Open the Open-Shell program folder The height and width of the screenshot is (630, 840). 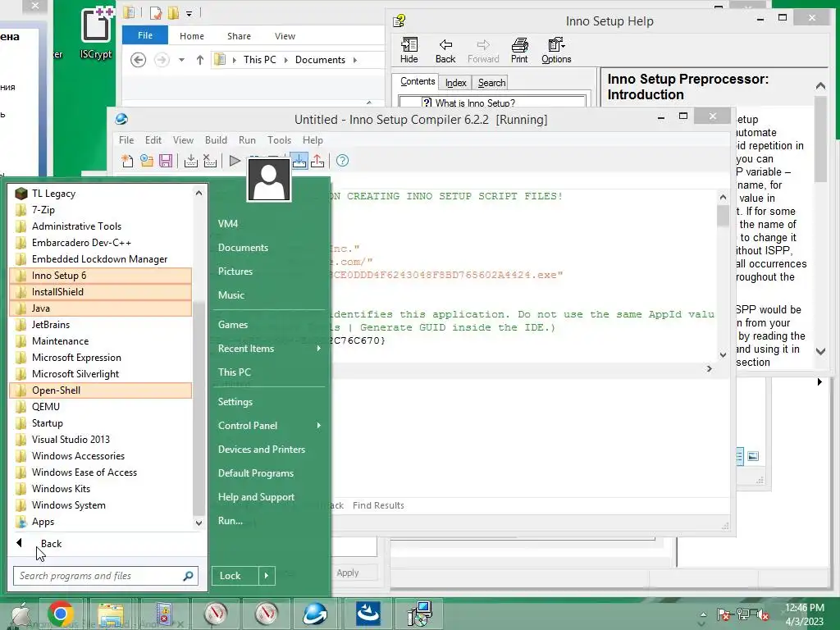tap(101, 390)
